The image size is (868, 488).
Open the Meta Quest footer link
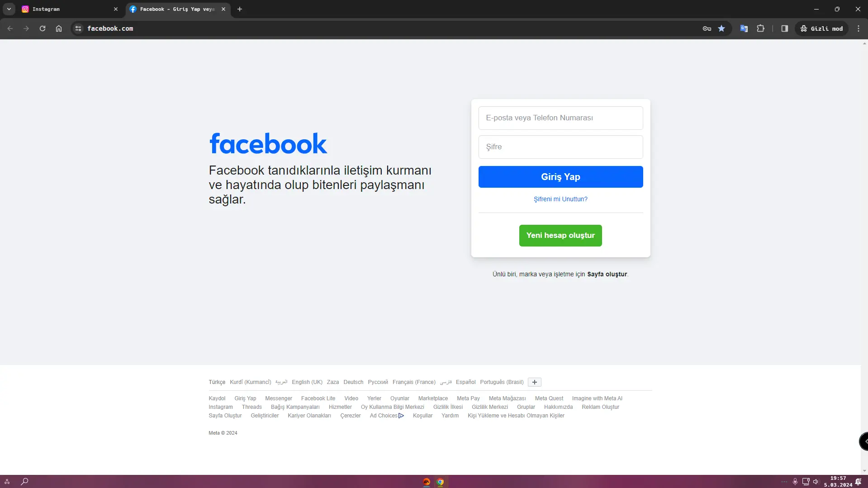tap(549, 398)
